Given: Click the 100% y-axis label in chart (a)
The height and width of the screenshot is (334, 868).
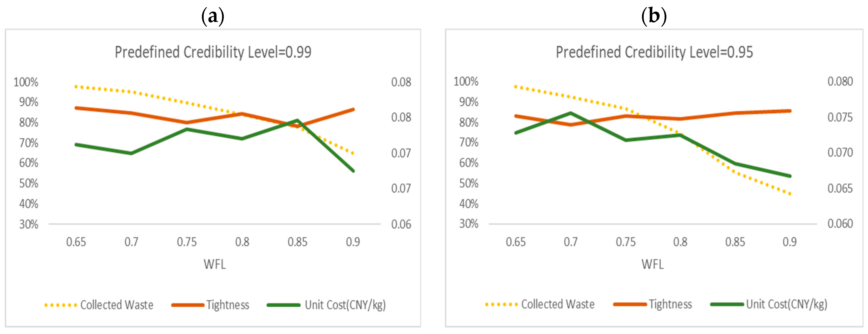Looking at the screenshot, I should 26,82.
